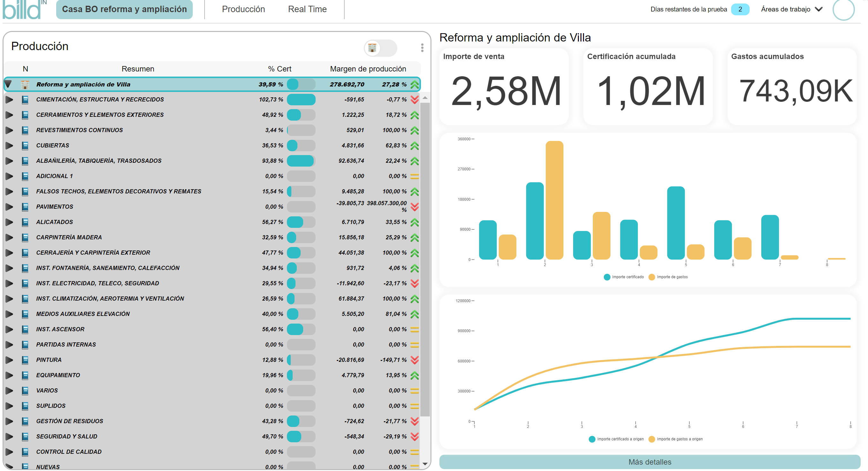Viewport: 868px width, 471px height.
Task: Click the ALBAÑILERÍA certification progress bar
Action: (301, 161)
